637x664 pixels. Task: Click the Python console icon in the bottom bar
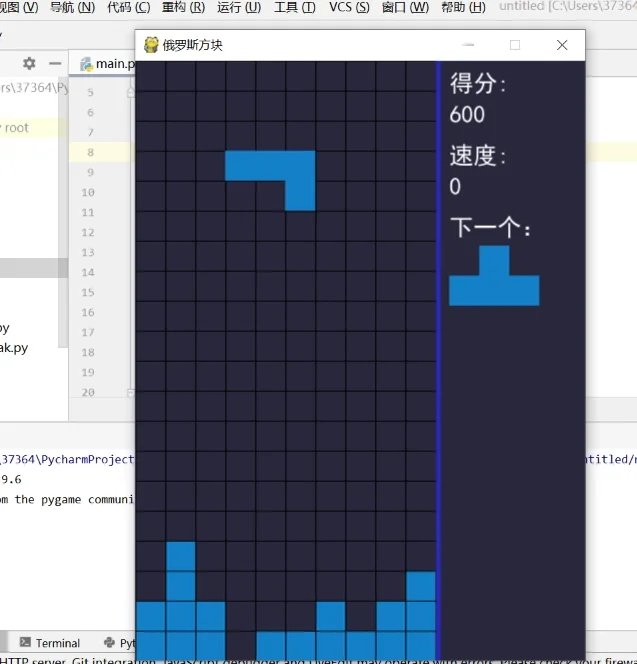[109, 642]
